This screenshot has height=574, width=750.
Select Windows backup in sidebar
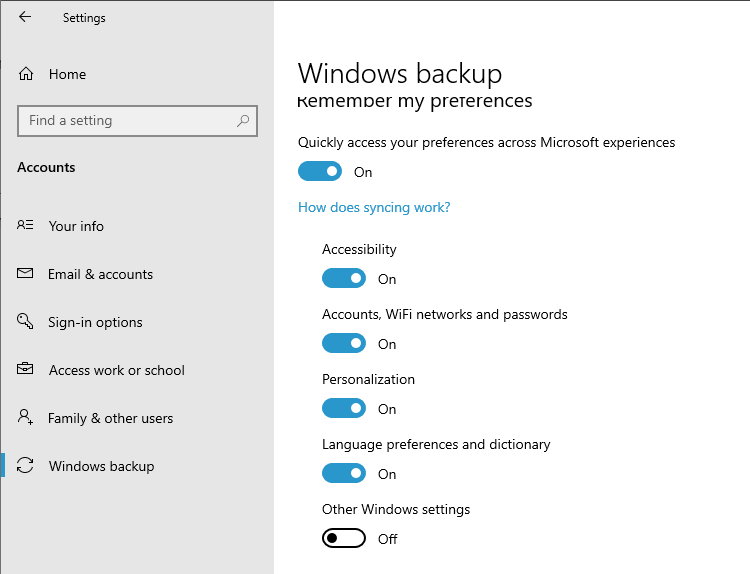coord(137,466)
